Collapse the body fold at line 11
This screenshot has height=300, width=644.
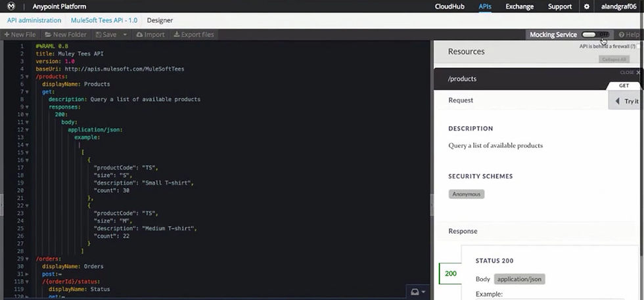point(27,122)
